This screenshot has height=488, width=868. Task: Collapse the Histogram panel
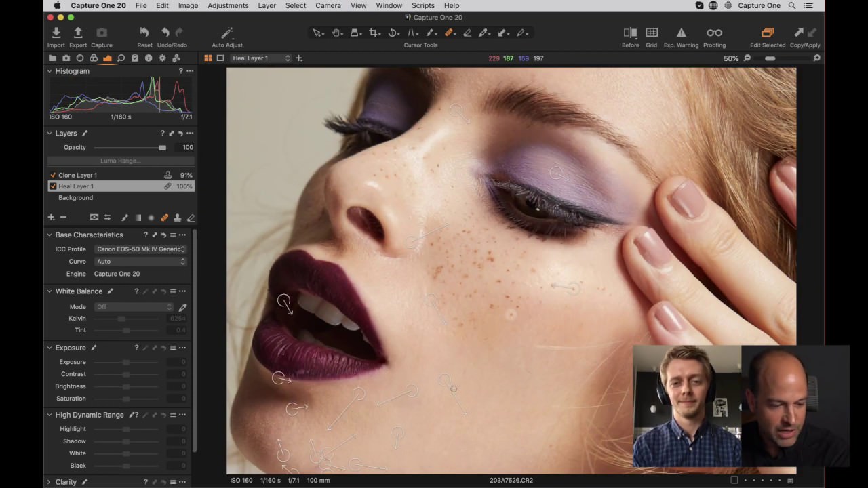[x=50, y=71]
